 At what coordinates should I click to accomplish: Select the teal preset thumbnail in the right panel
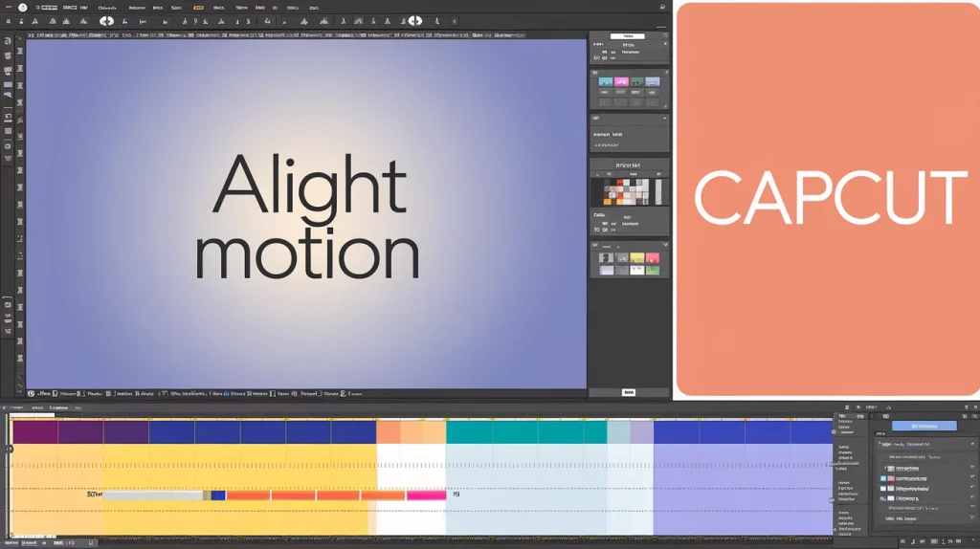point(605,82)
